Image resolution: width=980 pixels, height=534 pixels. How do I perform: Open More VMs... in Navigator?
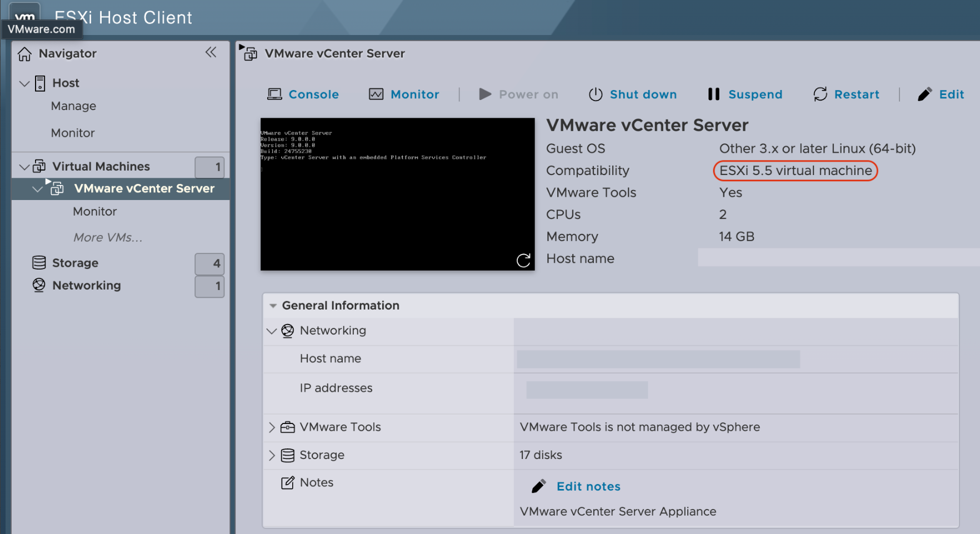(108, 237)
